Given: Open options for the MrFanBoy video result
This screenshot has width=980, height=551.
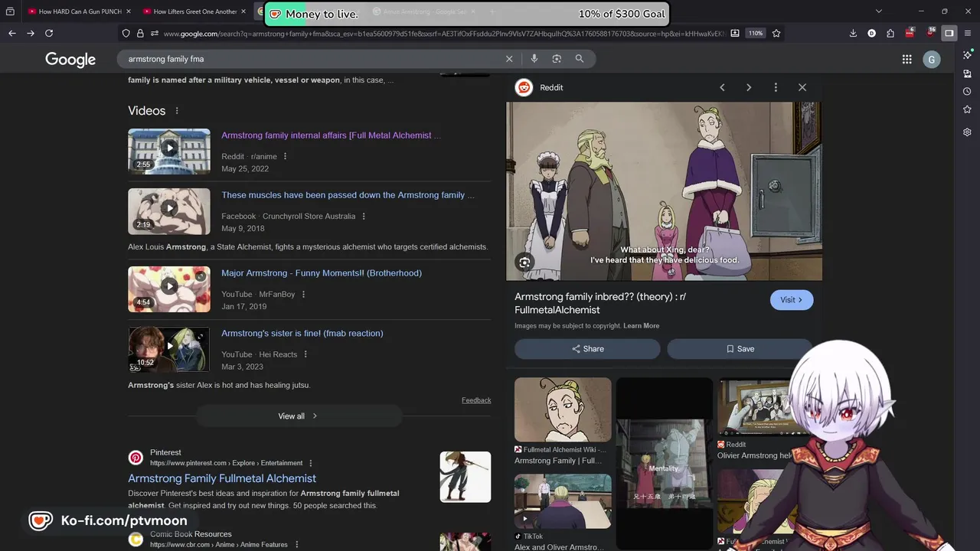Looking at the screenshot, I should (x=303, y=295).
